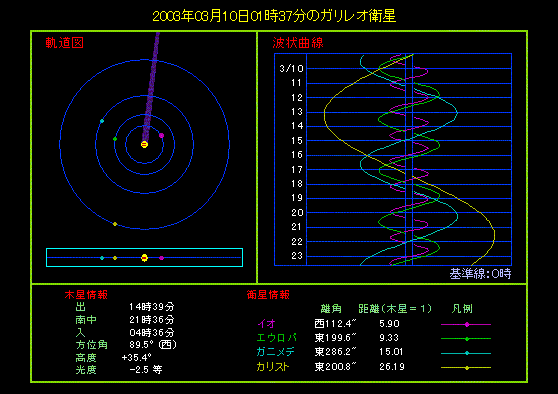The image size is (558, 394).
Task: Click the altitude value +35.4°
Action: click(x=137, y=357)
